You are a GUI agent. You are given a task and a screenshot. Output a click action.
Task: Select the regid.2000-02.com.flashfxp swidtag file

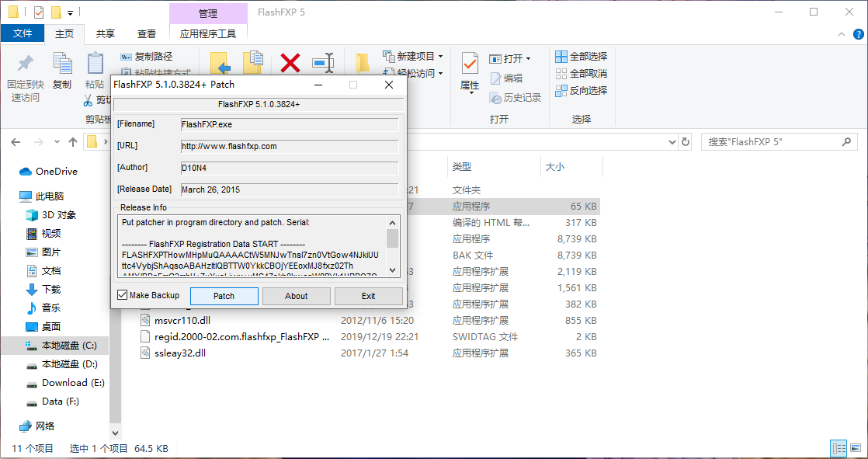[x=235, y=336]
